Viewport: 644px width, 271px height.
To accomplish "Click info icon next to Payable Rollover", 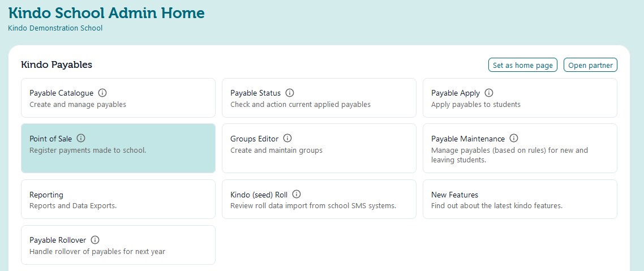I will point(95,240).
